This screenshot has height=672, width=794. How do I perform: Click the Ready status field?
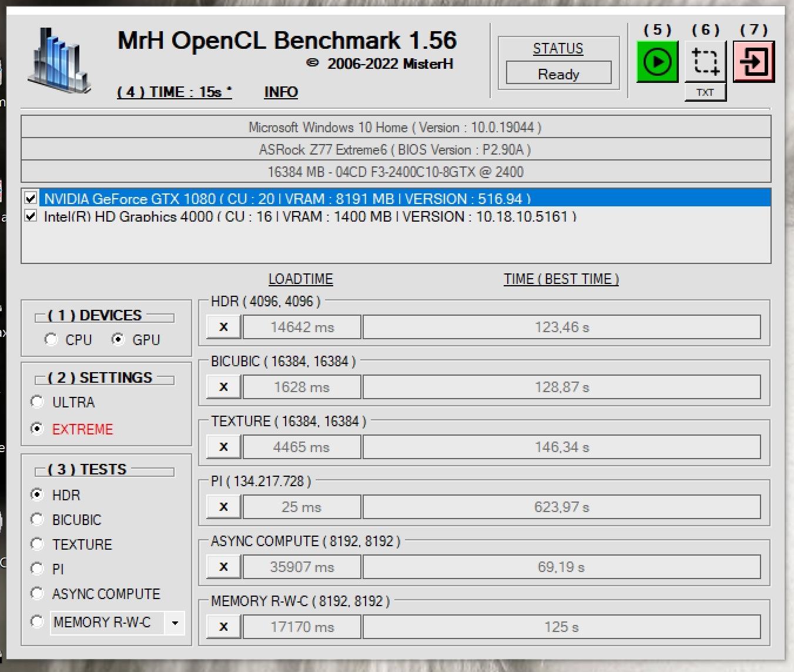click(x=558, y=74)
